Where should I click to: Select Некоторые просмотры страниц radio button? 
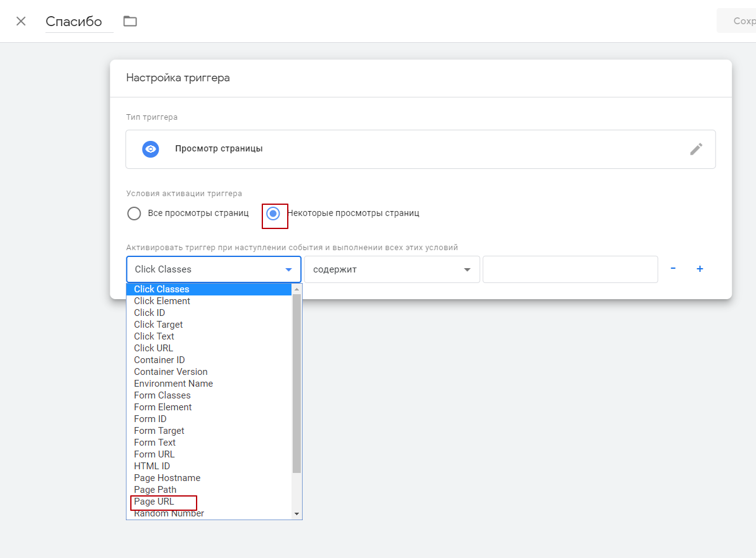point(273,214)
